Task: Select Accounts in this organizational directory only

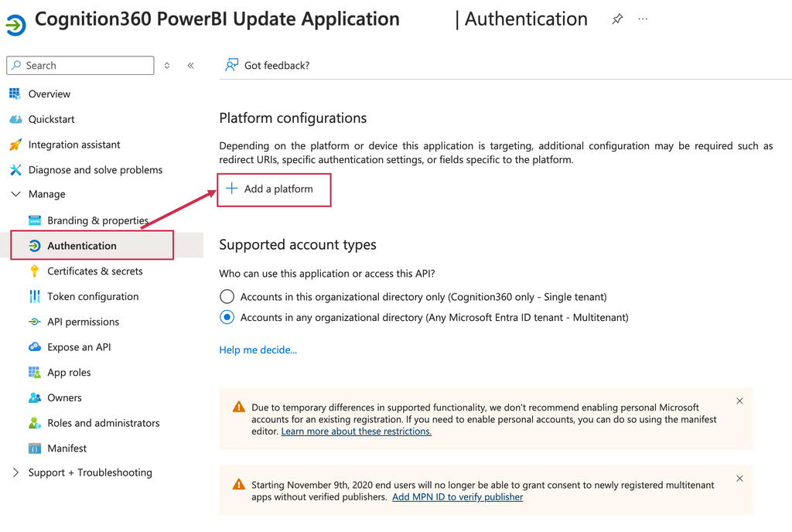Action: 227,296
